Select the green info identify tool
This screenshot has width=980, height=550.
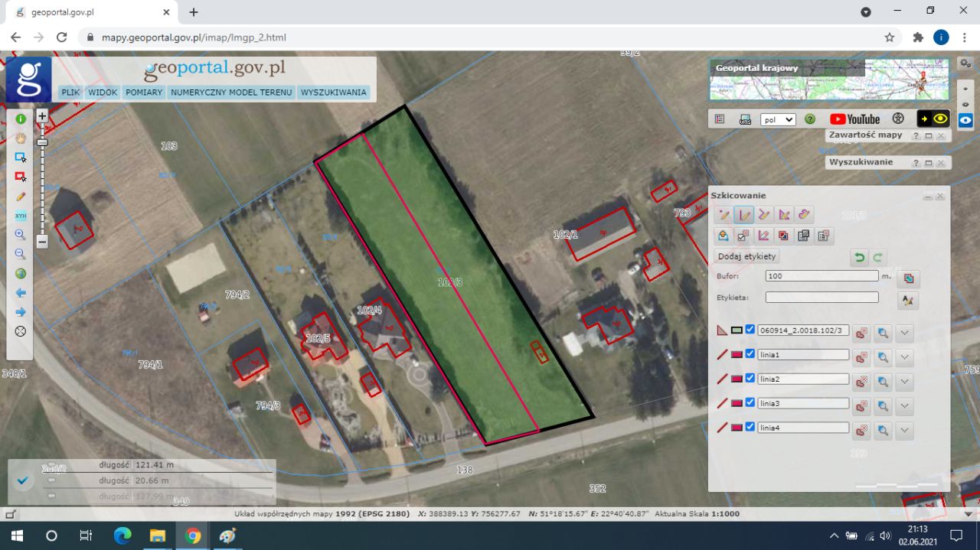(x=21, y=119)
